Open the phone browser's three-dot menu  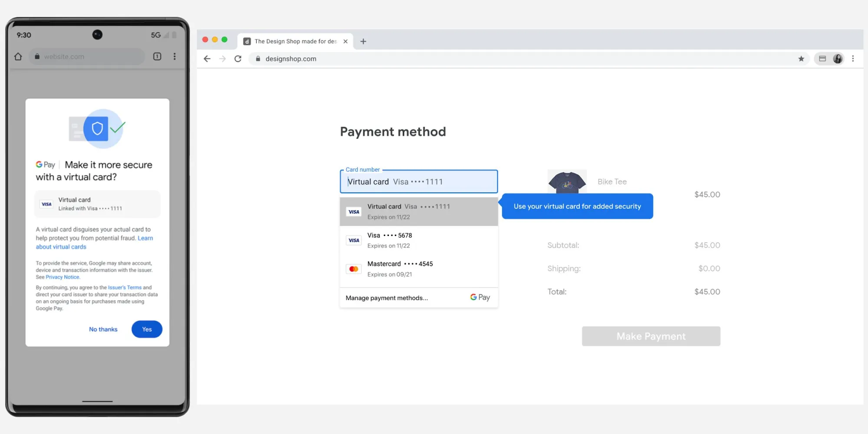point(174,56)
